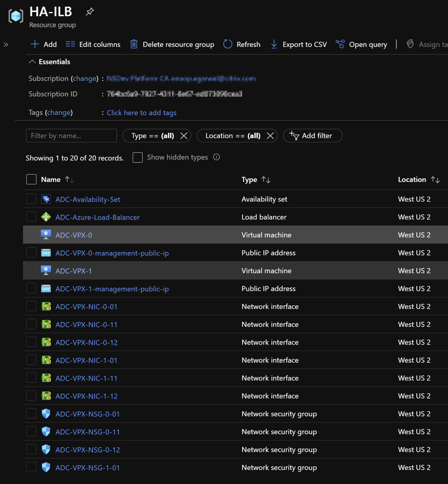Select the ADC-VPX-NIC-0-01 row checkbox
This screenshot has height=484, width=448.
pyautogui.click(x=31, y=306)
